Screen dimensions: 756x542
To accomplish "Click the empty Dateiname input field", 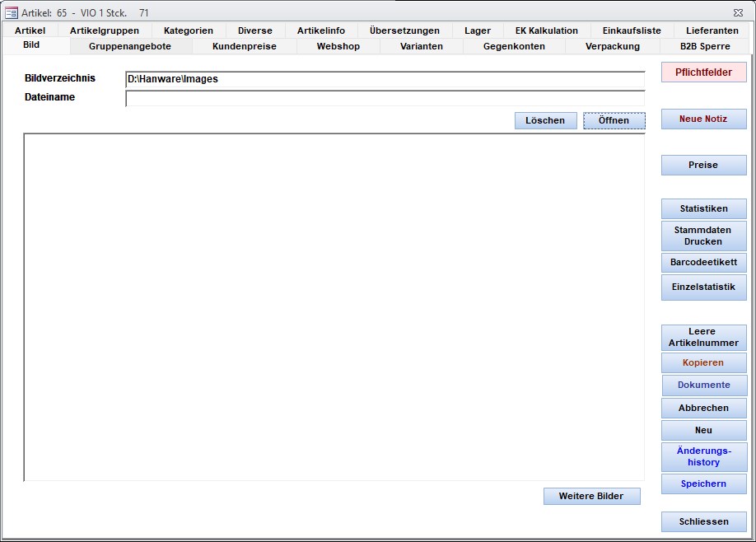I will point(385,98).
